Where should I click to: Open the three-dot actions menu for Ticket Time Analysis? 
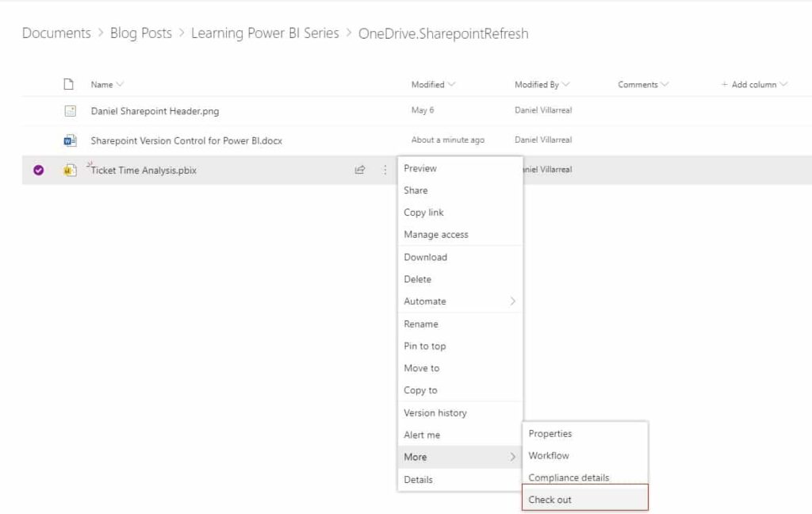click(x=385, y=170)
